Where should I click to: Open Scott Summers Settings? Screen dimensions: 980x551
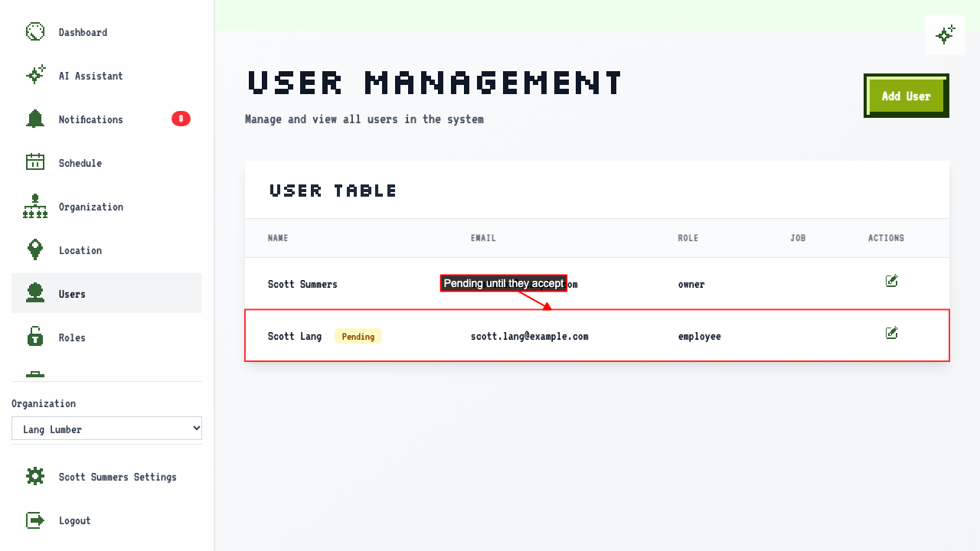[106, 477]
